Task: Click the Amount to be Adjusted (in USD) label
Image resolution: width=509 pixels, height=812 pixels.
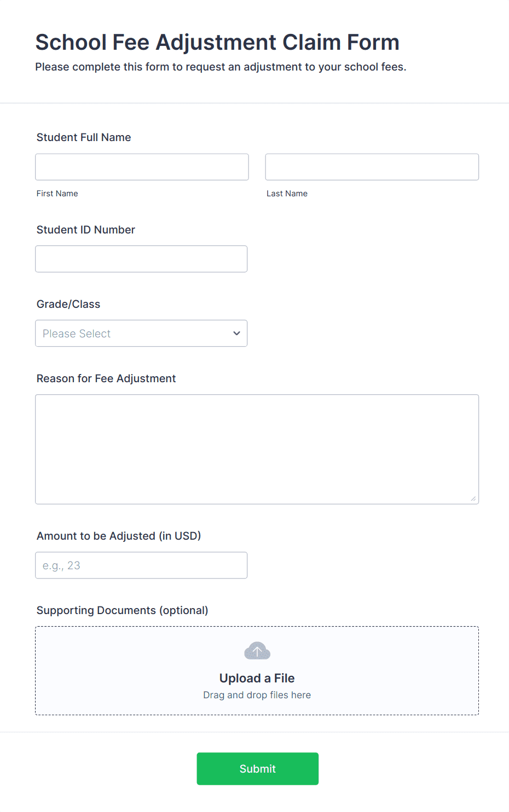Action: click(x=119, y=536)
